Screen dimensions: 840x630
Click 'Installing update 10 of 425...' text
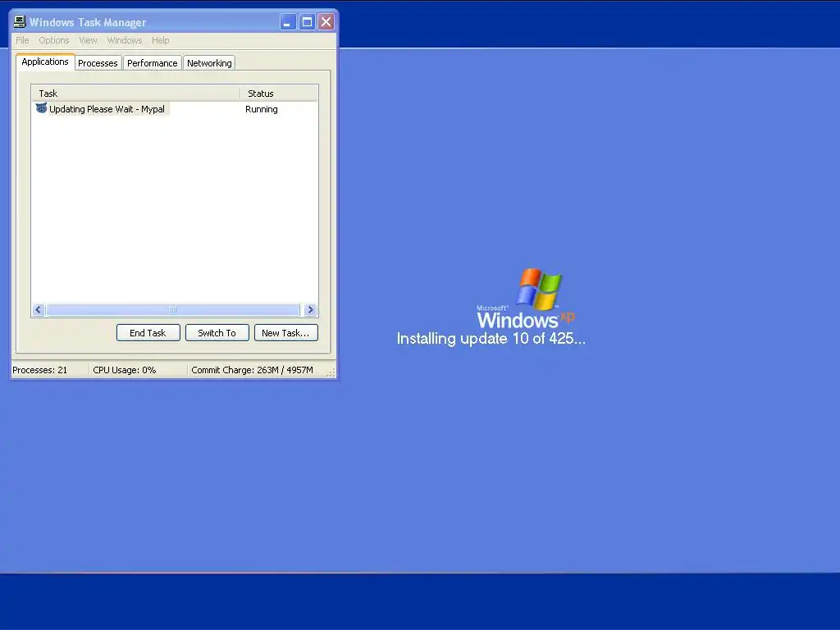(x=491, y=339)
